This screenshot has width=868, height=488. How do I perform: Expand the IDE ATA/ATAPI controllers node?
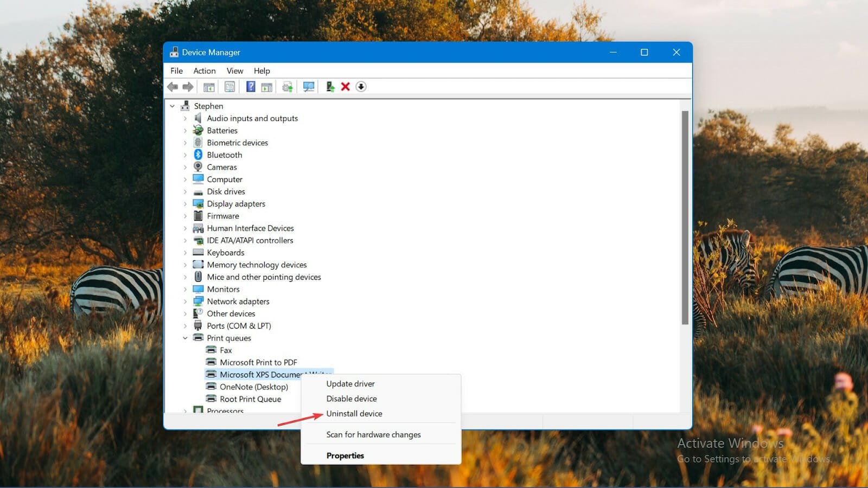pyautogui.click(x=185, y=240)
